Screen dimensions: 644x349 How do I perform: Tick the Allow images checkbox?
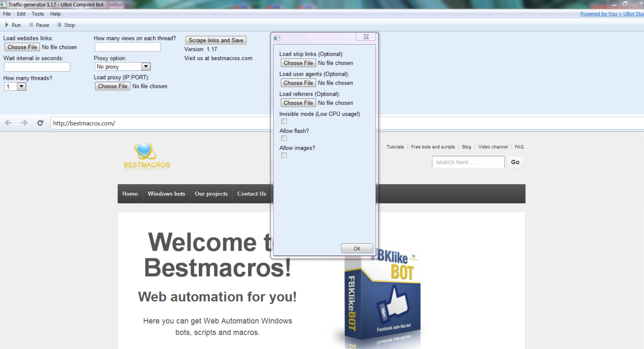284,155
